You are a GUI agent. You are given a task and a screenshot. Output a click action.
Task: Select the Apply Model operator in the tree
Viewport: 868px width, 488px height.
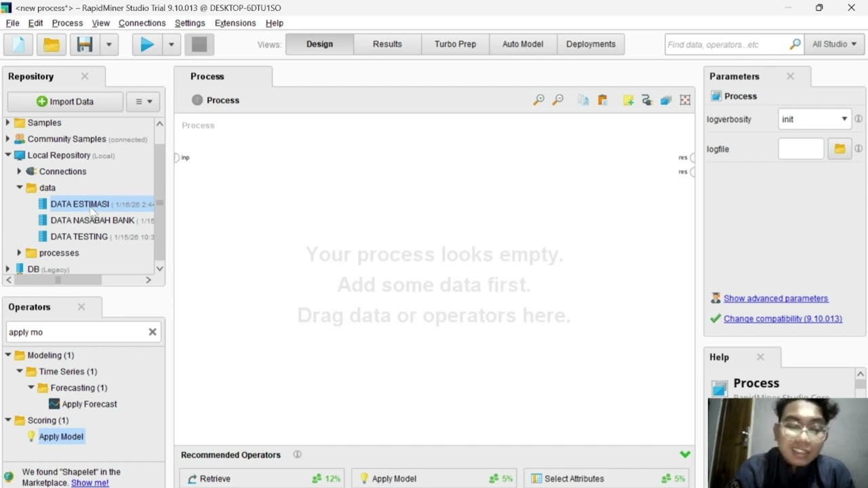61,436
